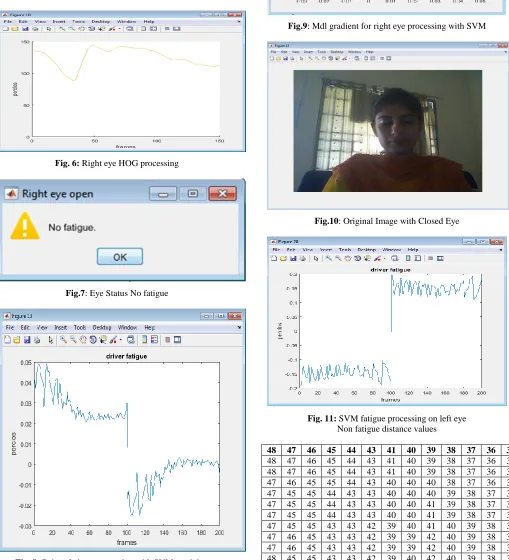Click Link Plot icon in Fig. 11 window
The height and width of the screenshot is (560, 509).
pos(395,258)
